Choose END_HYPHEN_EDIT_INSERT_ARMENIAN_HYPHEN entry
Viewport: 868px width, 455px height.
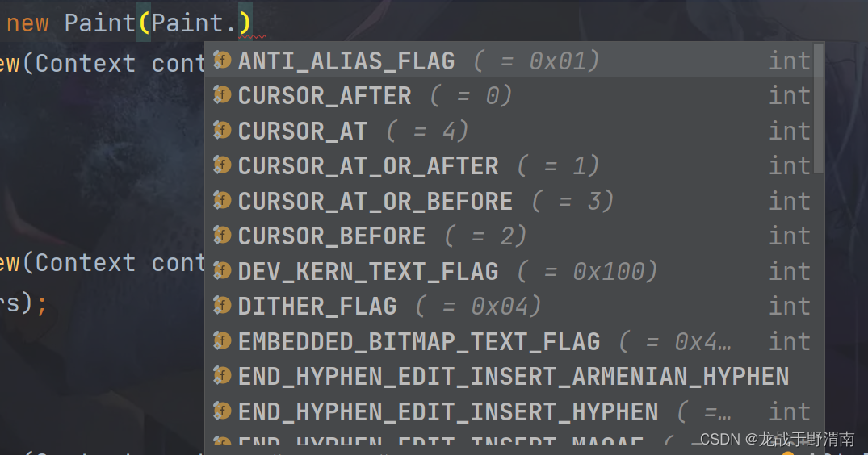coord(509,377)
